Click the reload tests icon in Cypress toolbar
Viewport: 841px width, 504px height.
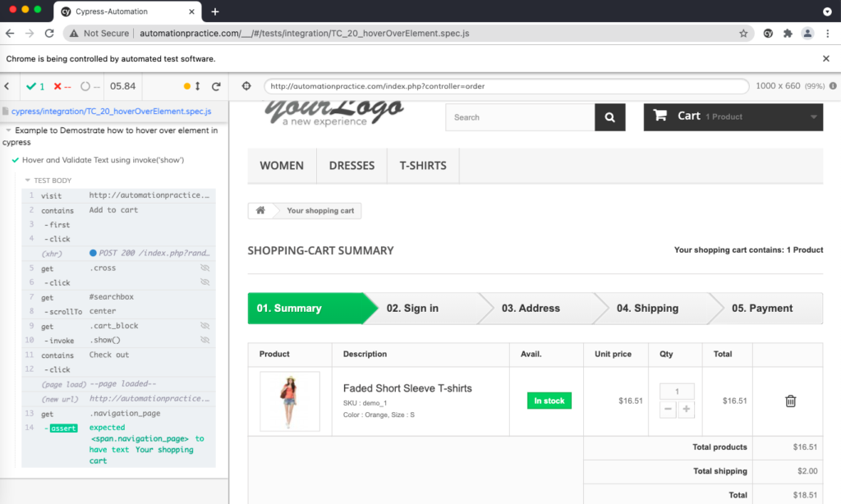click(x=216, y=85)
